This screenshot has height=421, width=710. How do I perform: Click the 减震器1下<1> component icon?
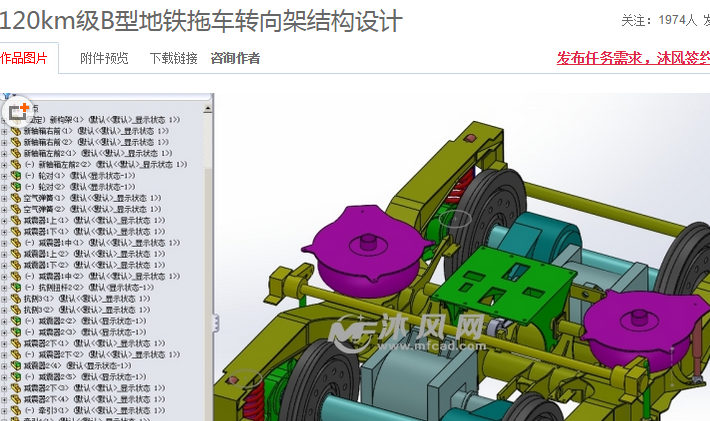[x=16, y=231]
